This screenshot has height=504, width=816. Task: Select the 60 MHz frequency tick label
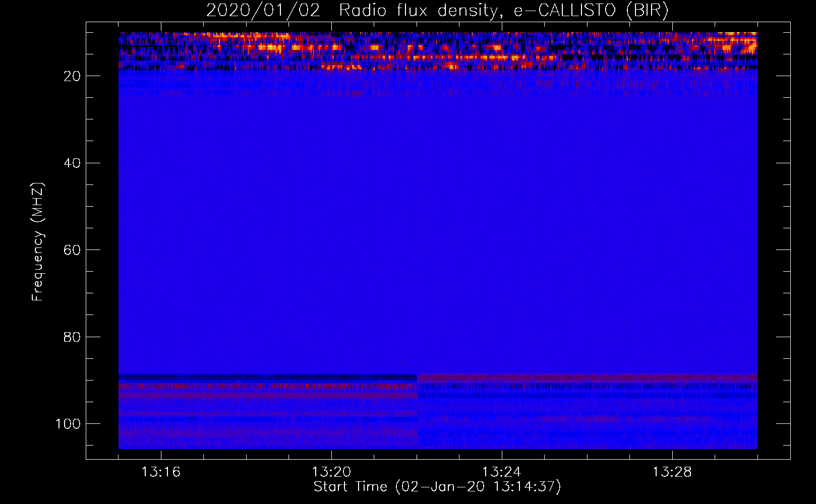coord(72,250)
